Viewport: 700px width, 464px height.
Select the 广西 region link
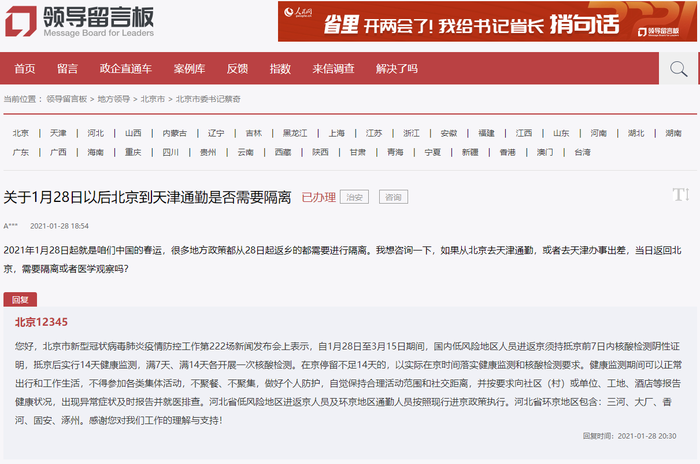click(58, 152)
